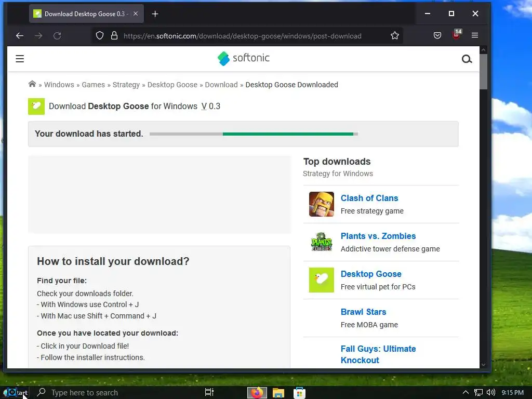Click the Desktop Goose icon beside the title
The height and width of the screenshot is (399, 532).
pos(36,106)
